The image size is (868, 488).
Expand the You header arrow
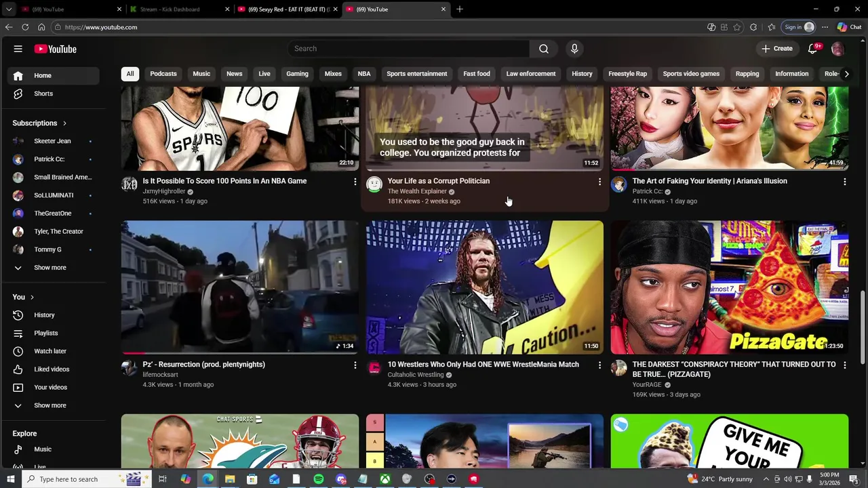pos(31,297)
